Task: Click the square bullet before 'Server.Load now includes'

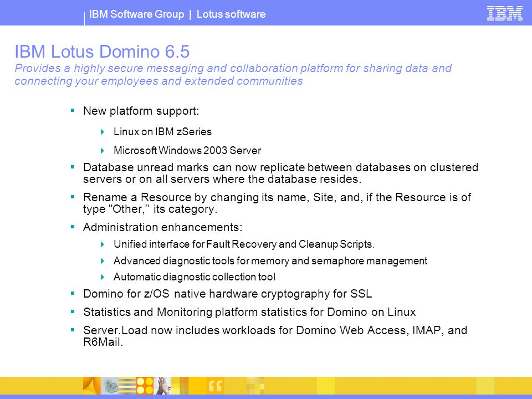Action: click(72, 329)
